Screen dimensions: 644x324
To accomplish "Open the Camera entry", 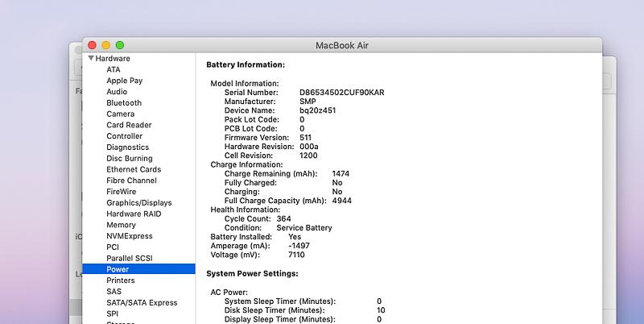I will point(120,114).
